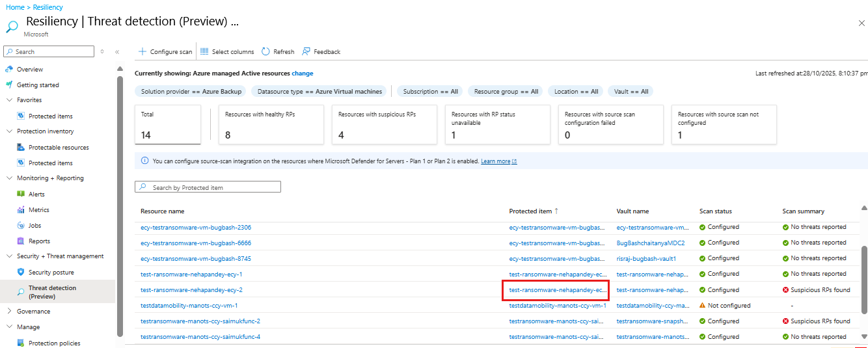Viewport: 868px width, 348px height.
Task: Click the Getting started rocket icon
Action: 9,85
